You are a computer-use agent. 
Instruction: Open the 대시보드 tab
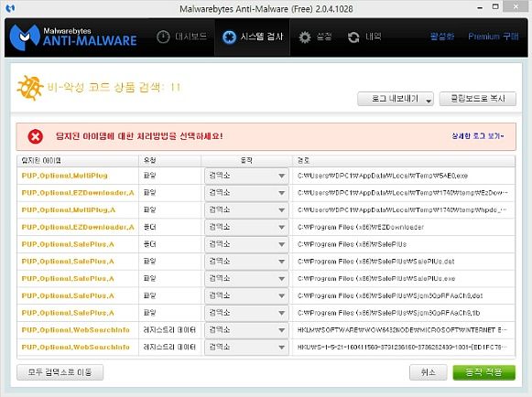tap(181, 37)
